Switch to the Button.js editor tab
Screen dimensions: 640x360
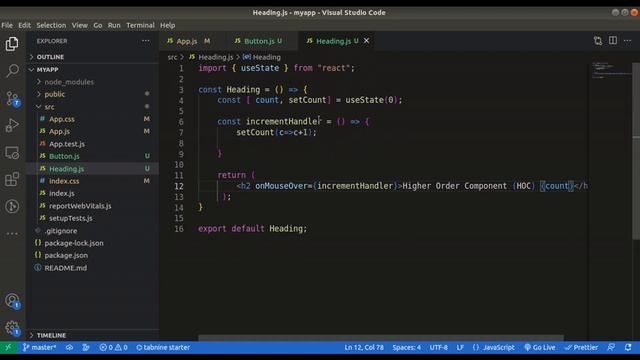262,41
